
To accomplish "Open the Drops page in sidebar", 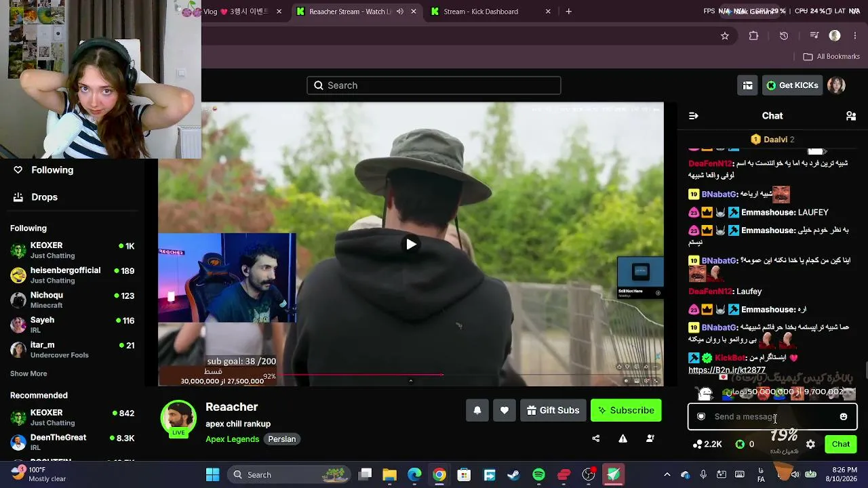I will pyautogui.click(x=36, y=197).
